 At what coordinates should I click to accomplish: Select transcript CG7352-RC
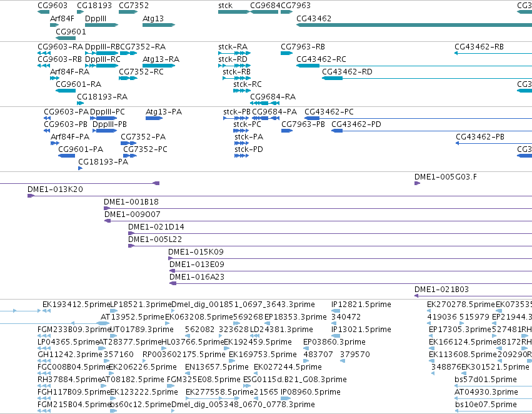click(x=128, y=78)
